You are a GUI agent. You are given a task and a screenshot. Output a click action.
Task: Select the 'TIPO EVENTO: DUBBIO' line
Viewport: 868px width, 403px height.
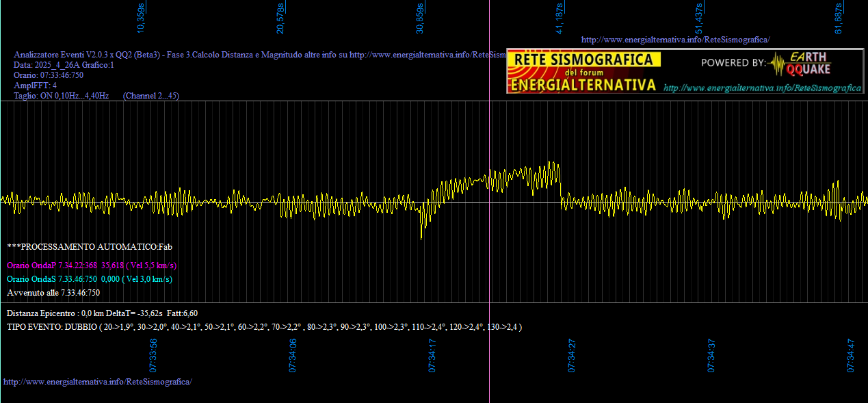click(265, 327)
